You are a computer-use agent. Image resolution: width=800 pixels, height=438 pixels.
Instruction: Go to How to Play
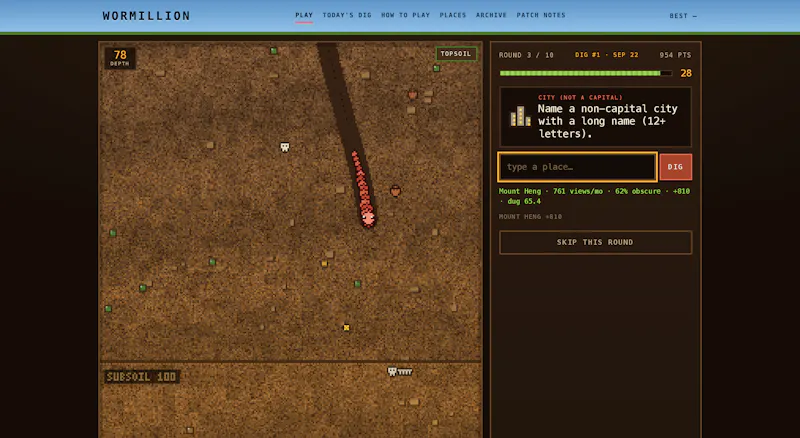[x=406, y=15]
